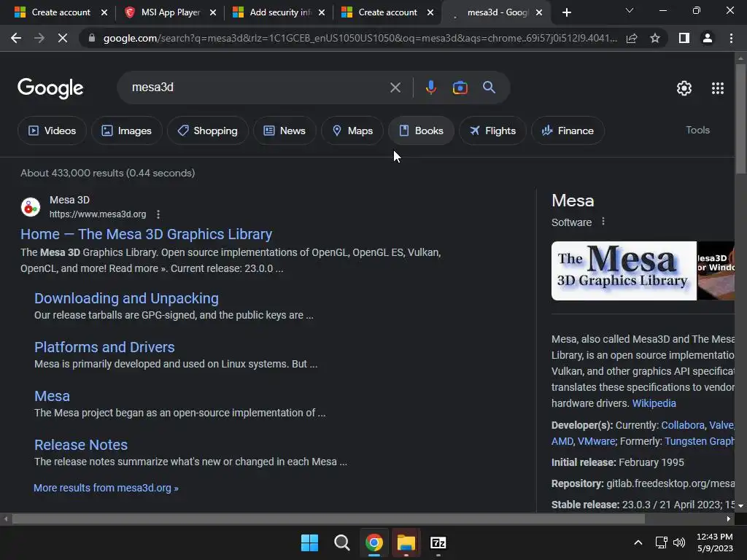Open the Chrome profile icon
Screen dimensions: 747x560
[x=708, y=38]
